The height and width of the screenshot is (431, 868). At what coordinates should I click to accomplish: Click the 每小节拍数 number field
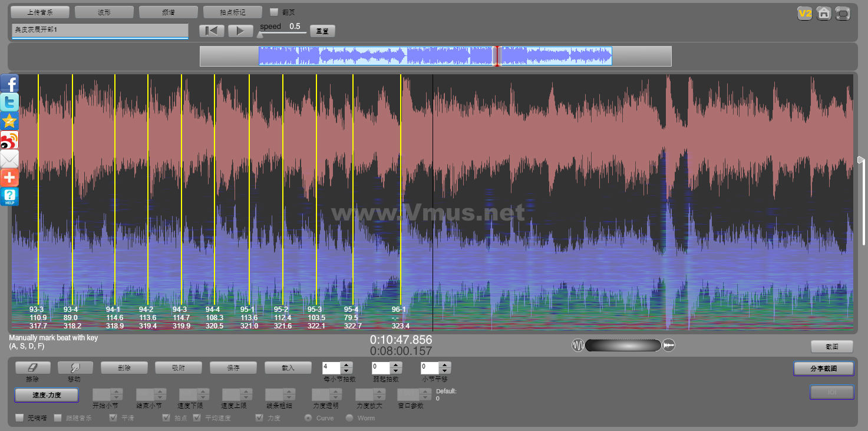pyautogui.click(x=332, y=367)
